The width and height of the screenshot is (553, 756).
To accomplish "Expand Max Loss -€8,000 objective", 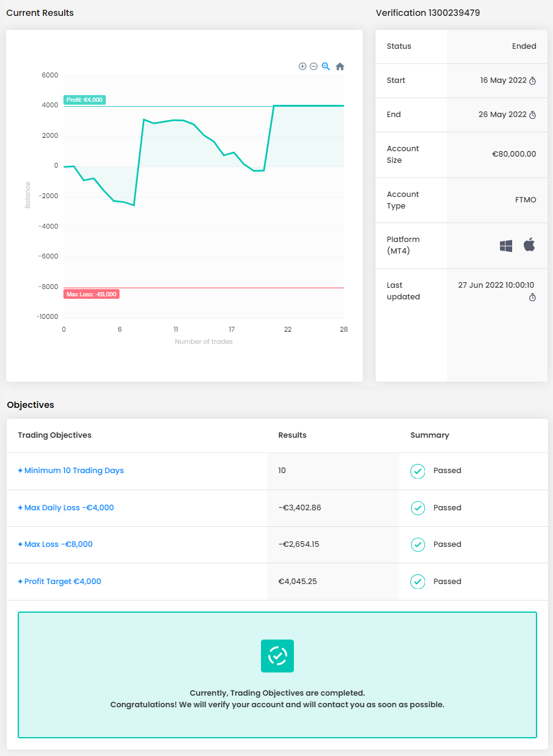I will 55,544.
